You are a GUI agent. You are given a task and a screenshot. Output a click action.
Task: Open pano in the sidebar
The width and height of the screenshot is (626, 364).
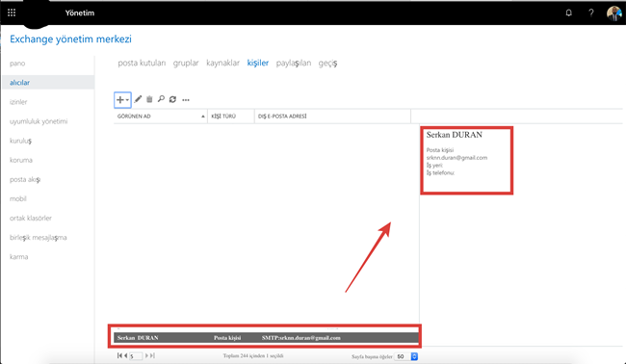click(17, 63)
